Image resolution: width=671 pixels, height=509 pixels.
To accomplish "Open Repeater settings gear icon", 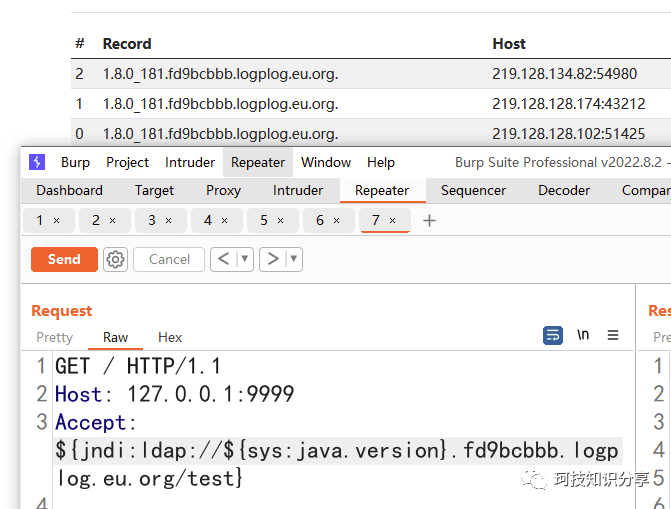I will pyautogui.click(x=115, y=259).
